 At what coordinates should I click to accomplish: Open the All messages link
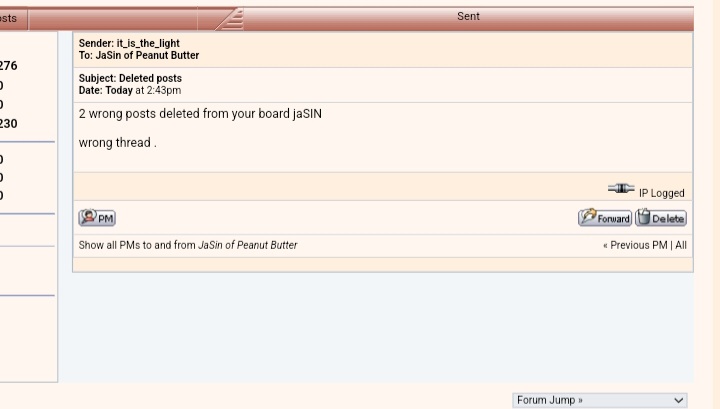click(x=680, y=245)
